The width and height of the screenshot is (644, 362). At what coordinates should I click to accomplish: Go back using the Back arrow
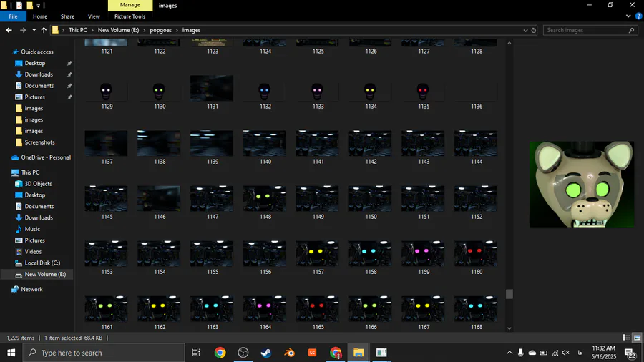tap(9, 30)
